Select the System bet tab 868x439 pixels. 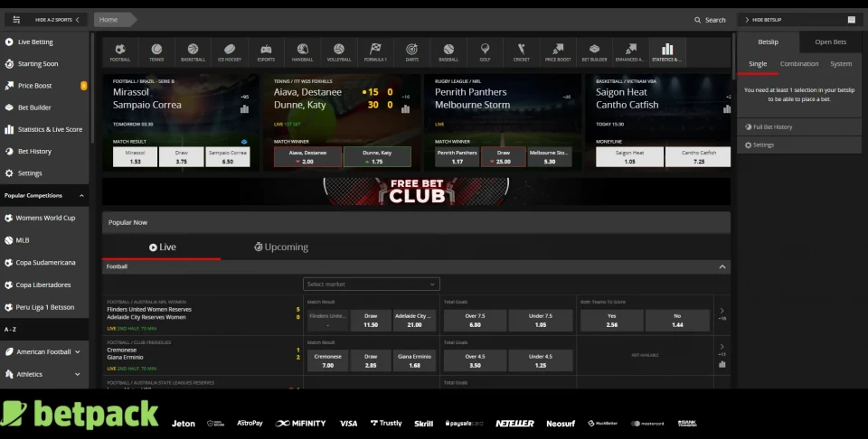pyautogui.click(x=841, y=64)
